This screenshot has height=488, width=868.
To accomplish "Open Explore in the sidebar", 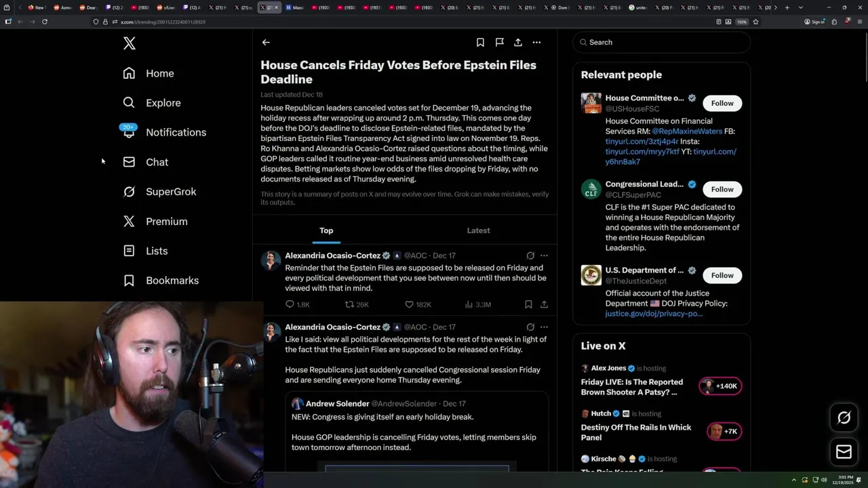I will [x=151, y=103].
